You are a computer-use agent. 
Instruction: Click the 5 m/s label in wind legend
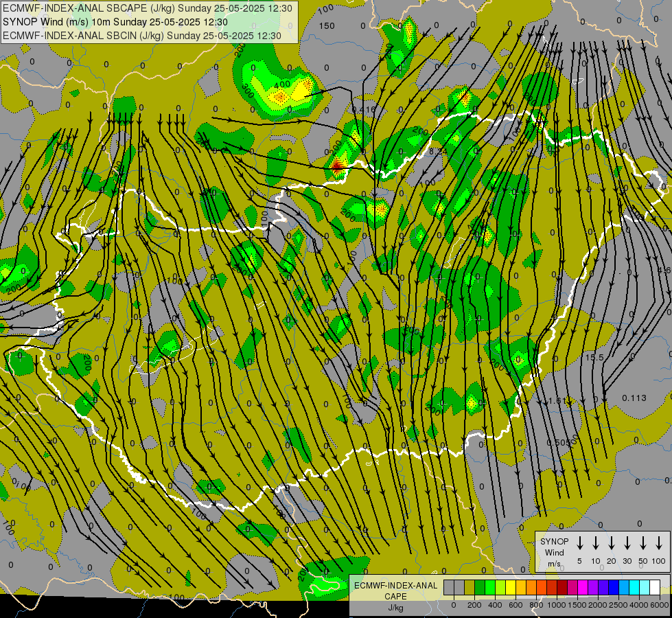[x=579, y=561]
